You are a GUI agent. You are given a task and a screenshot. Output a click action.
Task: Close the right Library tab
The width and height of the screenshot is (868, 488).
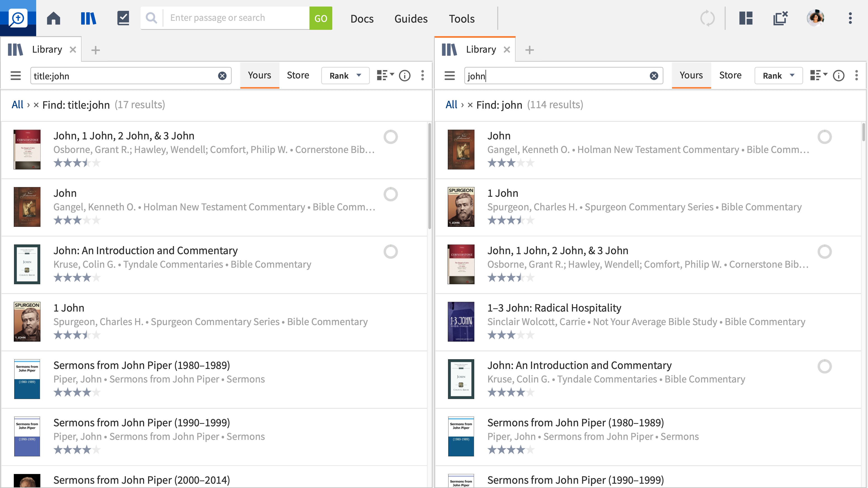coord(507,49)
